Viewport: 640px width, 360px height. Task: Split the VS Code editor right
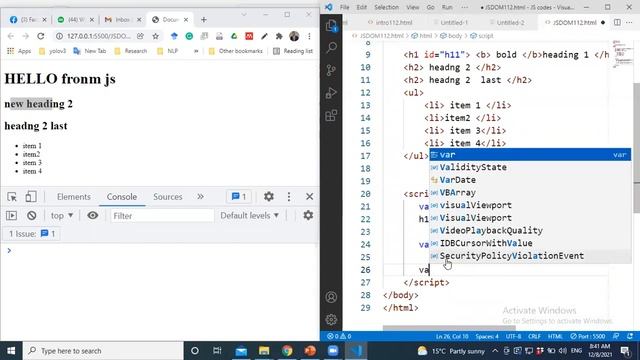617,22
